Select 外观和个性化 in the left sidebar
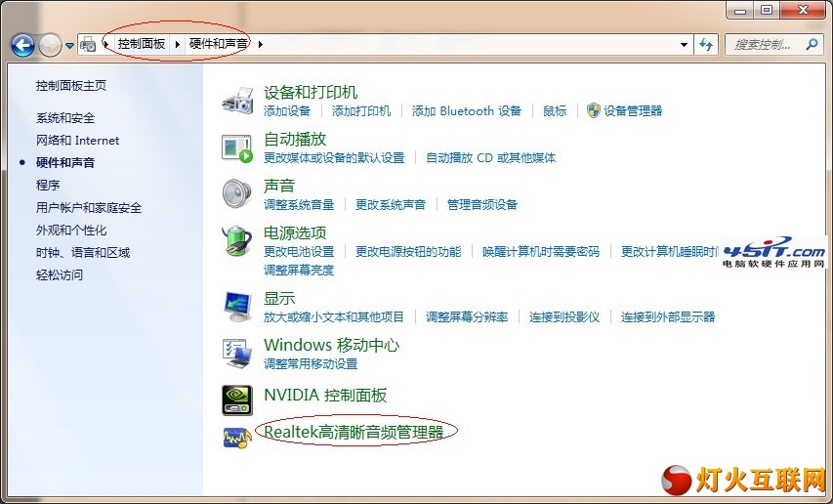 pyautogui.click(x=71, y=230)
